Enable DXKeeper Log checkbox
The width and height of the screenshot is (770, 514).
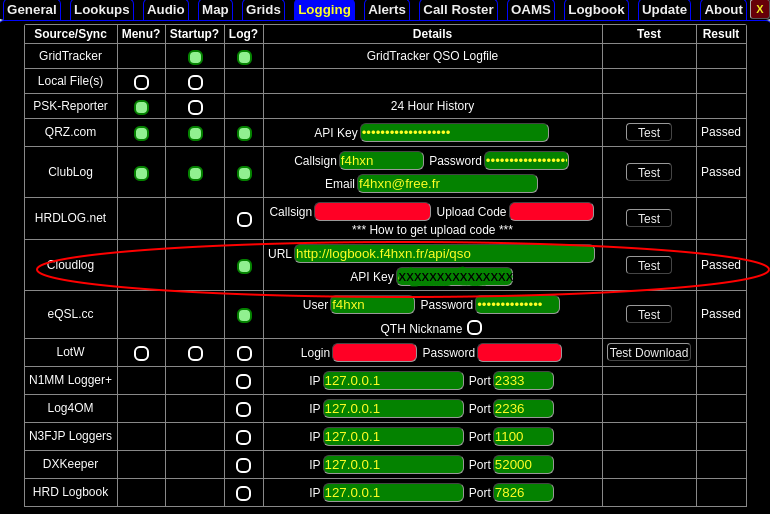[244, 465]
